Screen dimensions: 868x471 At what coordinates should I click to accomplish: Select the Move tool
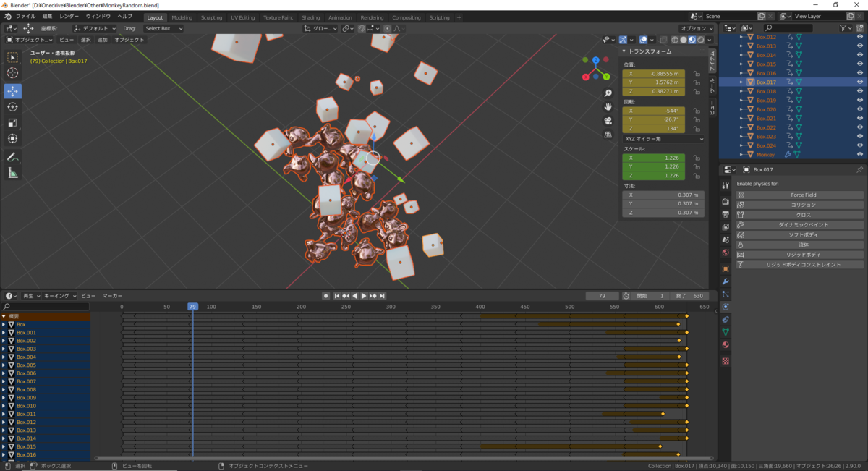coord(13,91)
